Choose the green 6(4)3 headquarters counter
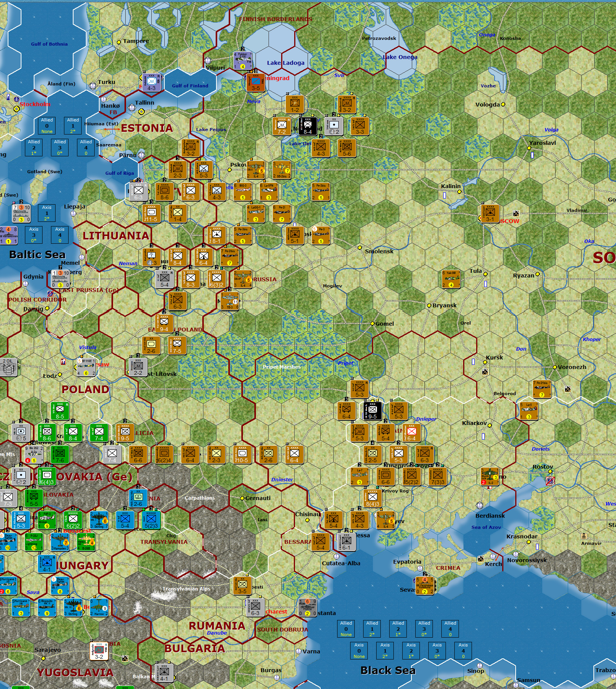Screen dimensions: 616x689 click(47, 476)
